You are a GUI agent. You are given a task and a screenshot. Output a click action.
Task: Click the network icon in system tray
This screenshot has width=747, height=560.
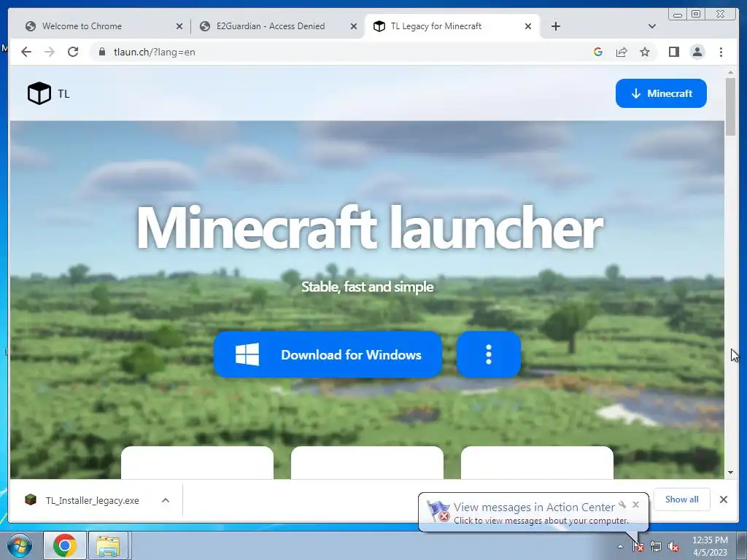(656, 547)
